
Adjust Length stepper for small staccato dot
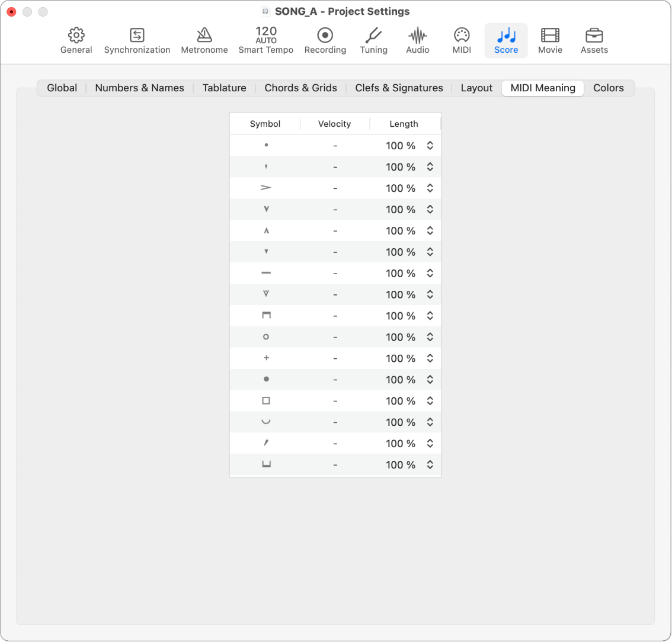pos(430,145)
